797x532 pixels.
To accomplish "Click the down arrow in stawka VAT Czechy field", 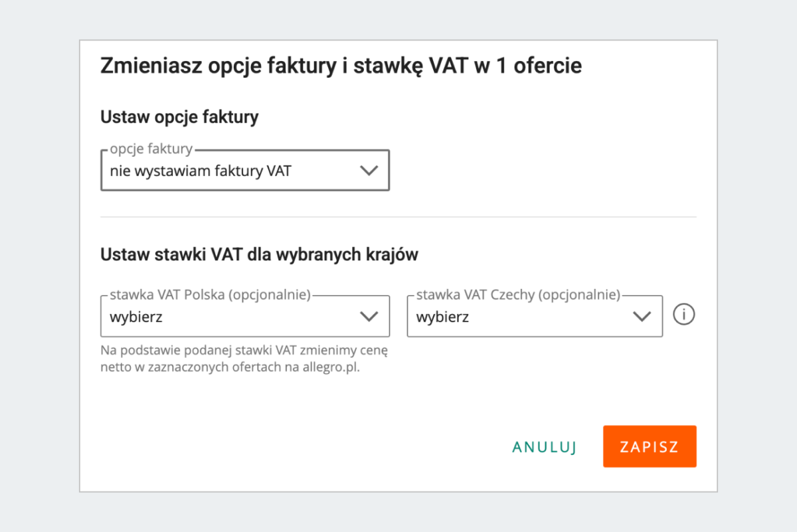I will click(642, 316).
